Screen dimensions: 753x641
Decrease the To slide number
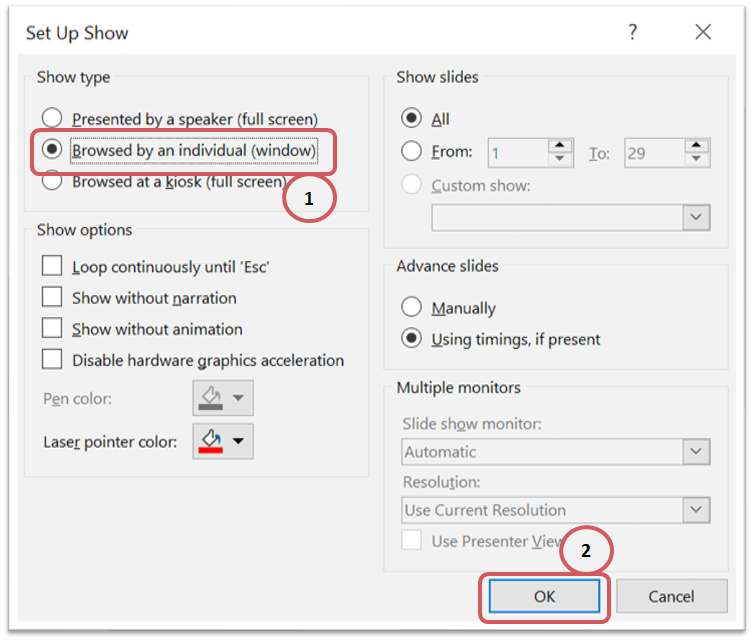click(x=696, y=159)
